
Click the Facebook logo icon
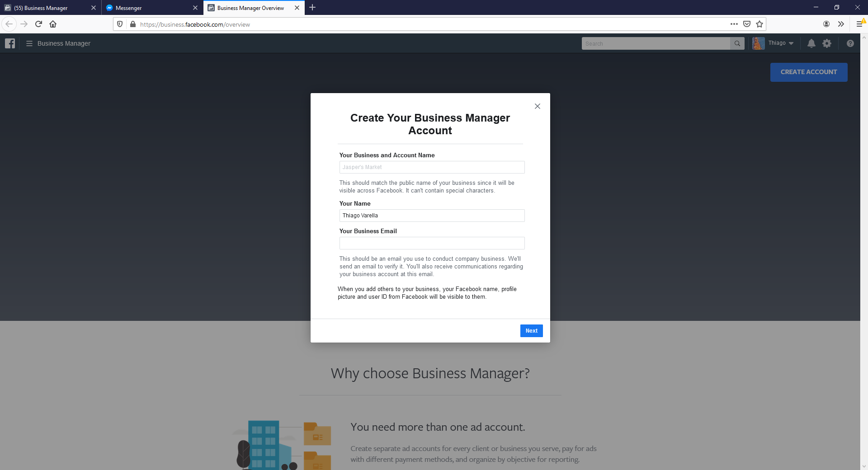[x=10, y=43]
